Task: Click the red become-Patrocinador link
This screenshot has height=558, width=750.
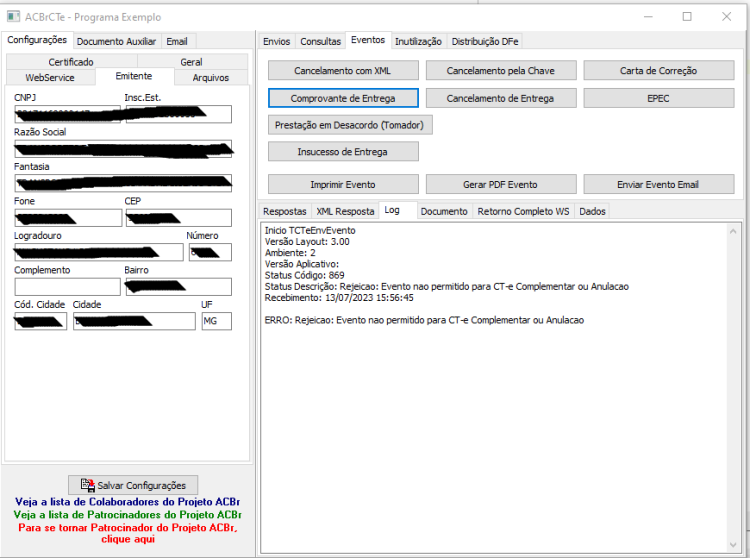Action: [x=128, y=533]
